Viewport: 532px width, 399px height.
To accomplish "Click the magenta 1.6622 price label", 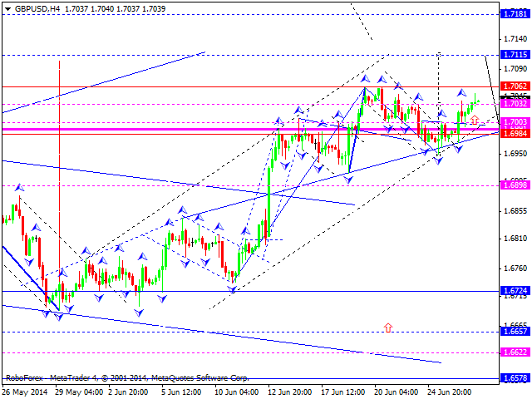I will click(x=515, y=352).
